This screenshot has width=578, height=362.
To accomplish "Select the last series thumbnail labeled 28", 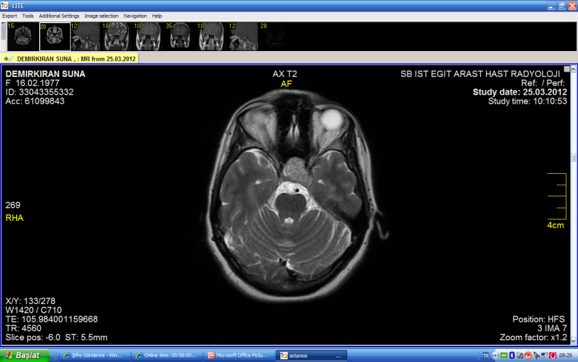I will [275, 36].
